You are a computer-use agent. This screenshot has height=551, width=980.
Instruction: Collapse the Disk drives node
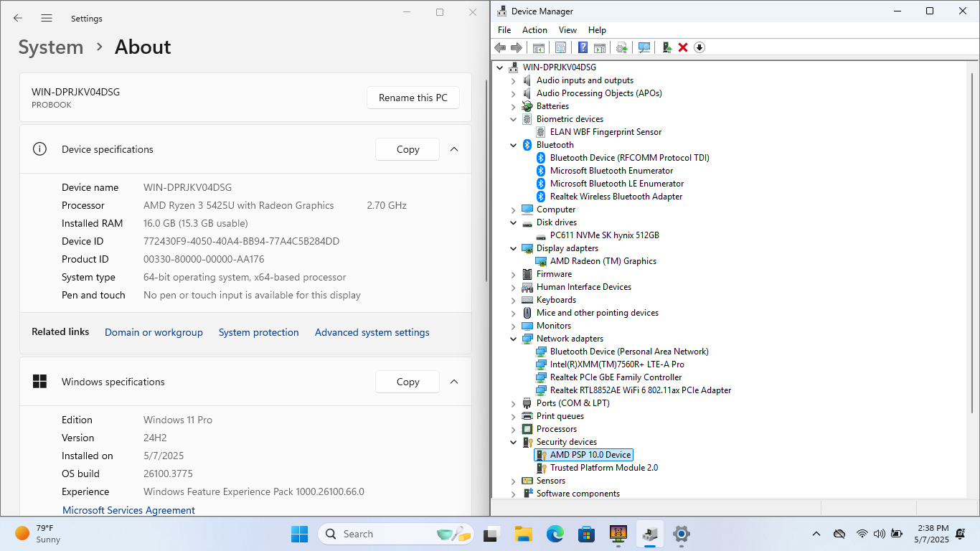click(x=513, y=222)
